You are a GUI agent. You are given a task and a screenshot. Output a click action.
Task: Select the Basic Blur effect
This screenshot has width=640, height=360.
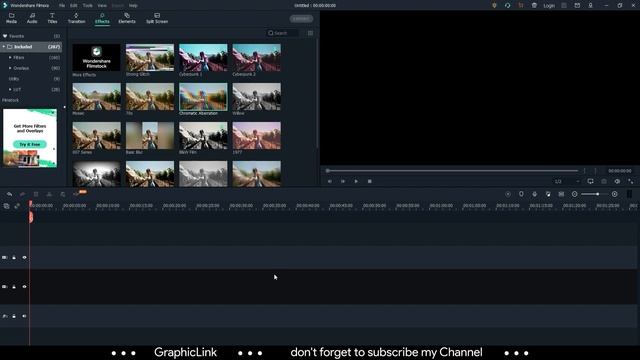point(150,136)
